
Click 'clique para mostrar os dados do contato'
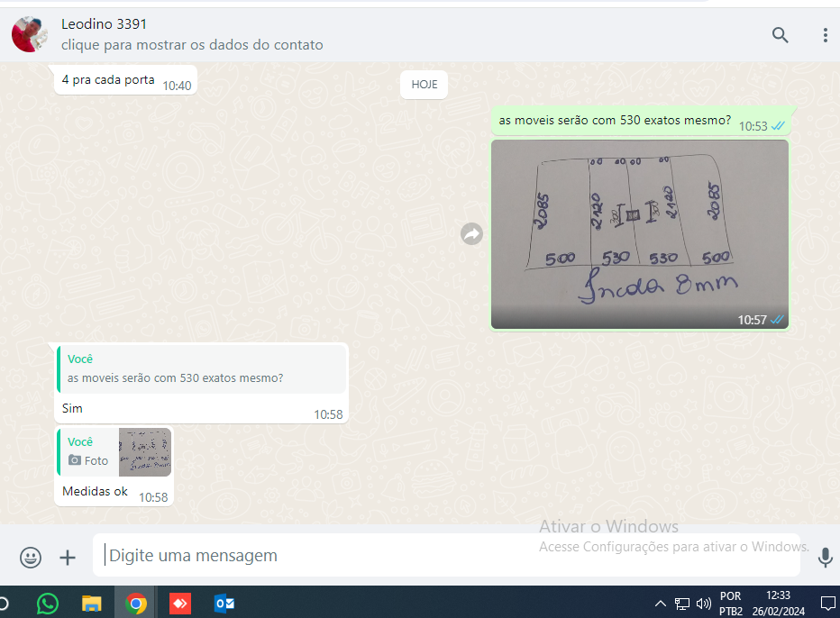pos(192,45)
